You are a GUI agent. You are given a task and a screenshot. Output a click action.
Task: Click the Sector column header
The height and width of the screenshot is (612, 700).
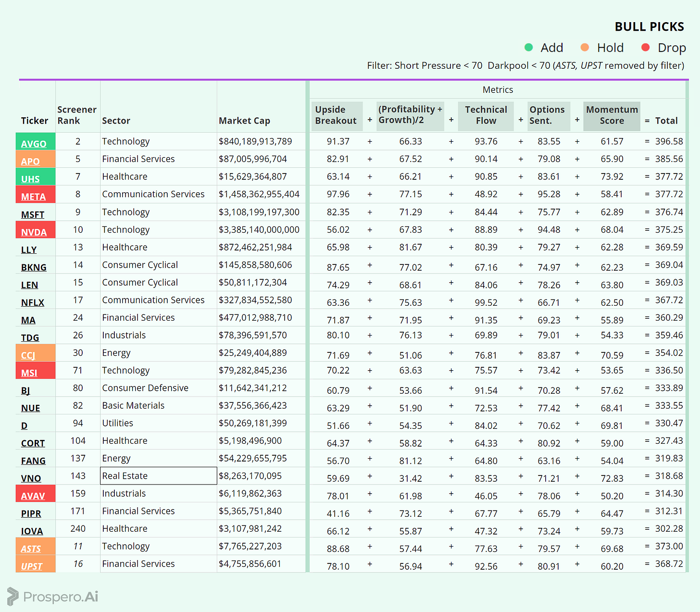tap(116, 121)
